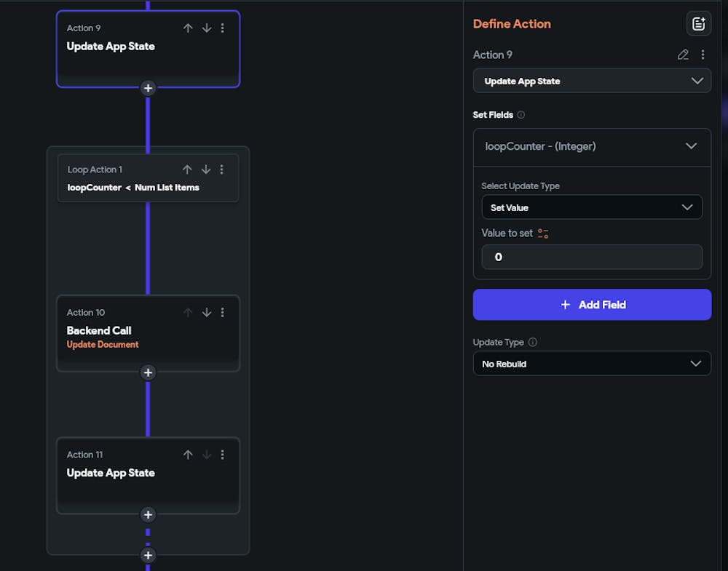Move Loop Action 1 up using its arrow icon
This screenshot has height=571, width=728.
pos(188,169)
